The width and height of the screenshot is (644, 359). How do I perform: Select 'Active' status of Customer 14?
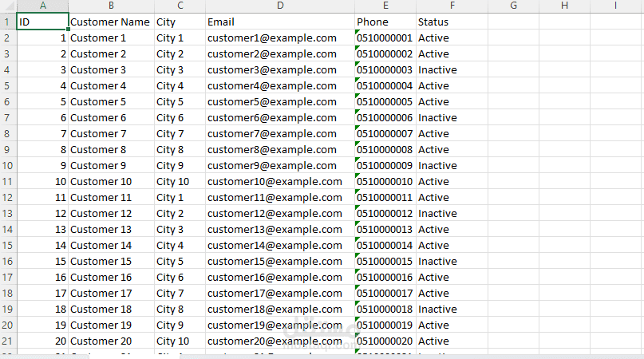point(452,245)
